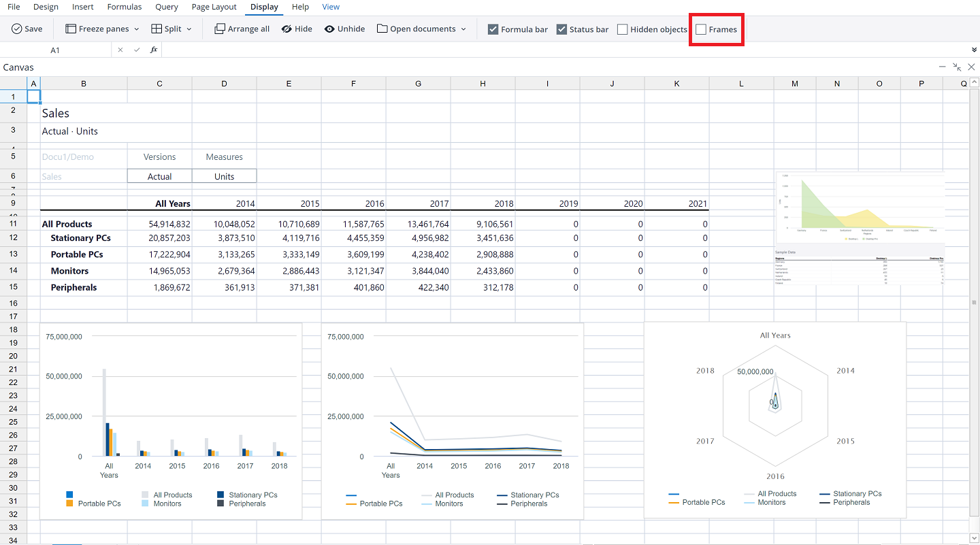This screenshot has height=545, width=980.
Task: Click the A1 cell name box
Action: pyautogui.click(x=55, y=49)
